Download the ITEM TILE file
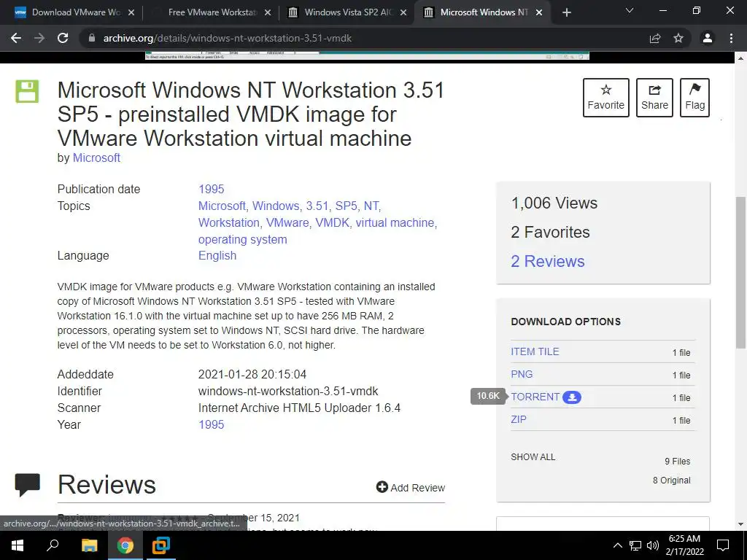The width and height of the screenshot is (747, 560). [535, 351]
